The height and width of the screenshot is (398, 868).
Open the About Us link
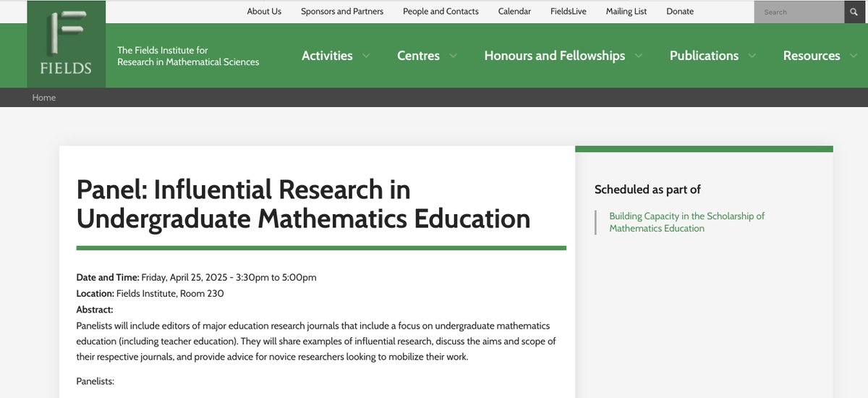(264, 11)
